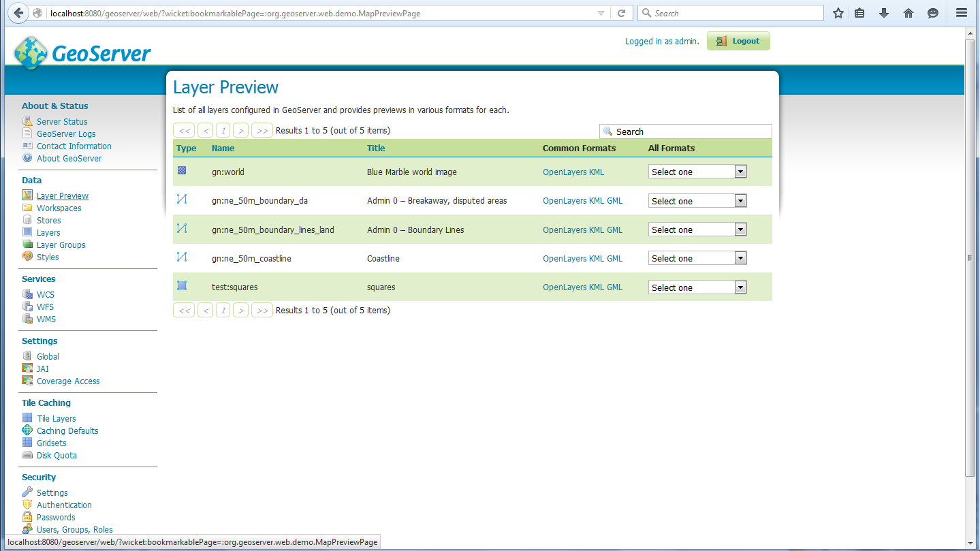
Task: Click the Coverage Access icon
Action: coord(27,381)
